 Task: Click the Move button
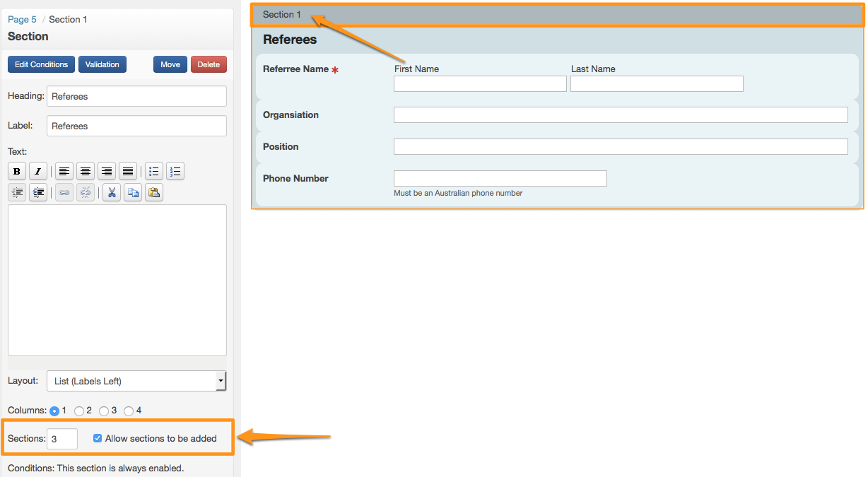(170, 64)
